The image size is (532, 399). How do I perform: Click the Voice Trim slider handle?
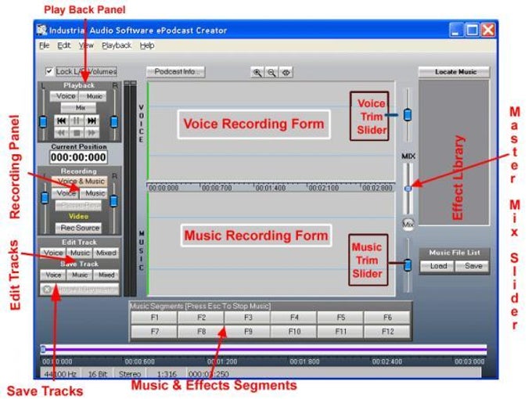pos(408,115)
